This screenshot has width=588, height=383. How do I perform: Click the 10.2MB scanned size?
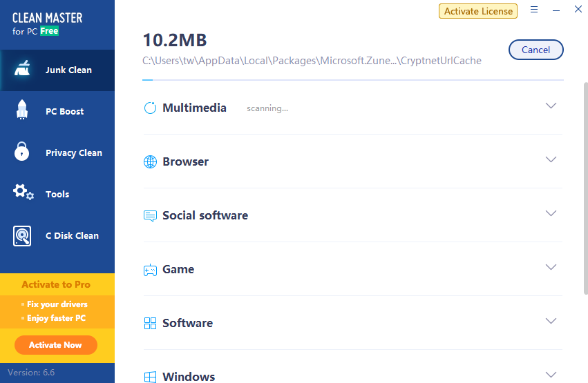point(175,40)
